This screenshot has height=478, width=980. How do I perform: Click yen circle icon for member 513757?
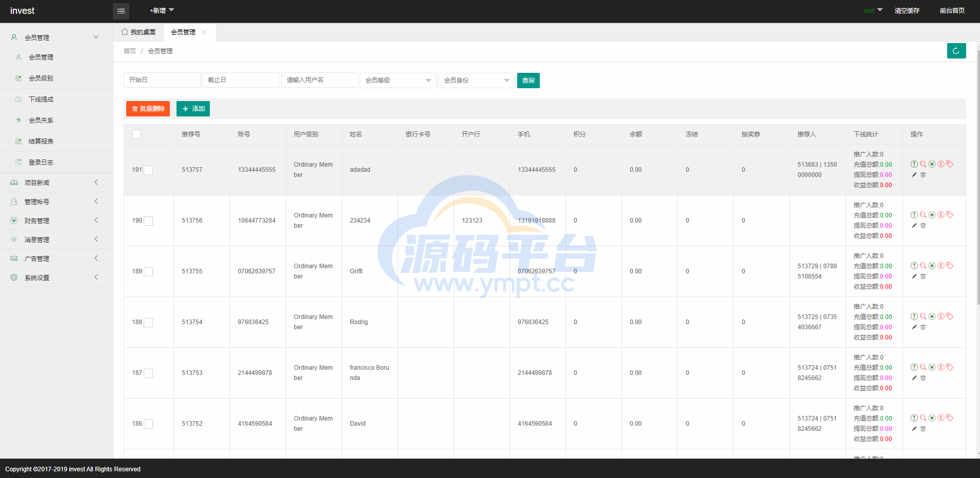coord(932,164)
